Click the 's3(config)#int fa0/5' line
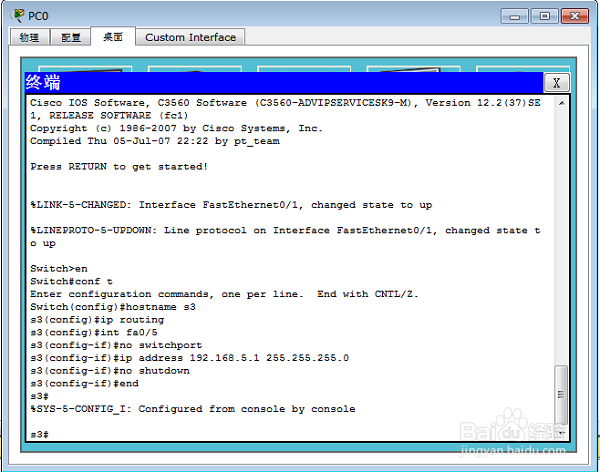The height and width of the screenshot is (472, 600). 94,332
